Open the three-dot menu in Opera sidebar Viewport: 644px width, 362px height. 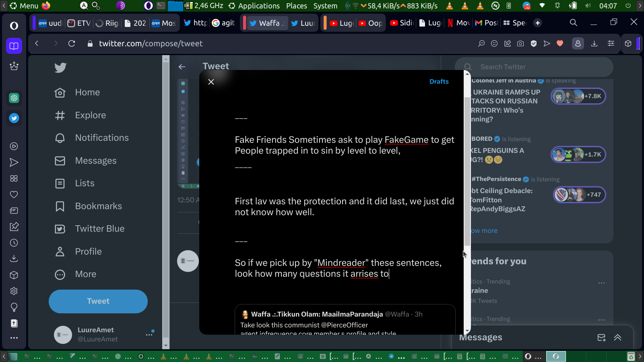click(x=14, y=338)
